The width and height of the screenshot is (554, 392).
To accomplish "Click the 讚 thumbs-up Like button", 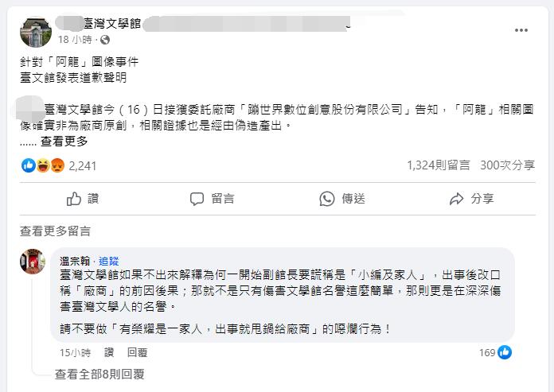I will [83, 198].
